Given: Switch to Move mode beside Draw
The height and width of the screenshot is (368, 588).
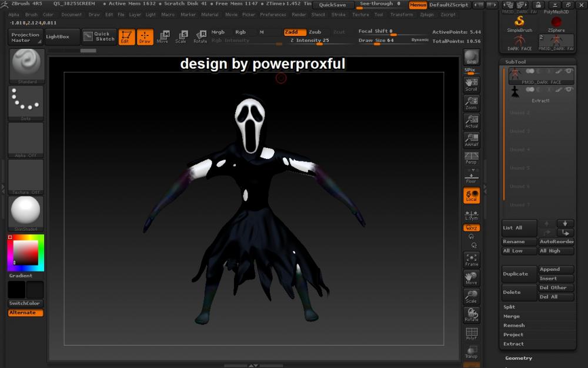Looking at the screenshot, I should click(163, 37).
